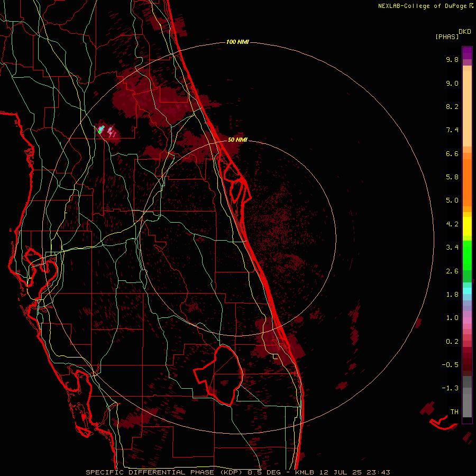The width and height of the screenshot is (476, 476).
Task: Click the 100 NMI range ring label
Action: [237, 42]
